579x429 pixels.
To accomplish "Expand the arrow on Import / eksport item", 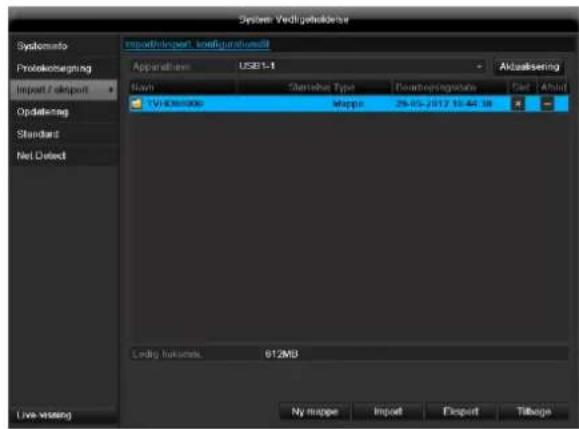I will point(111,90).
